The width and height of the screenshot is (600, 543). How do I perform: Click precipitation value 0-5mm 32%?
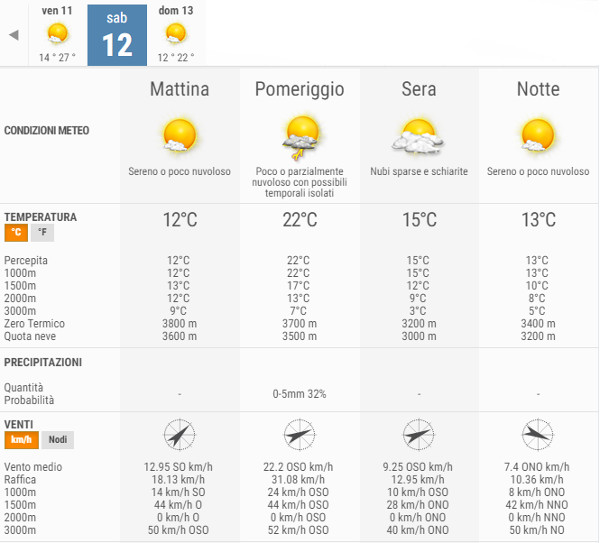(299, 394)
